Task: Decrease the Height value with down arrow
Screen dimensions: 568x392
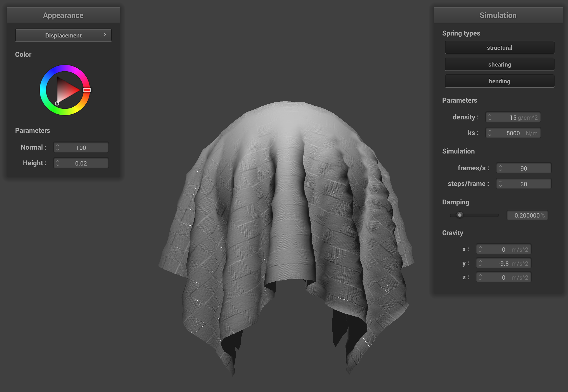Action: tap(58, 165)
